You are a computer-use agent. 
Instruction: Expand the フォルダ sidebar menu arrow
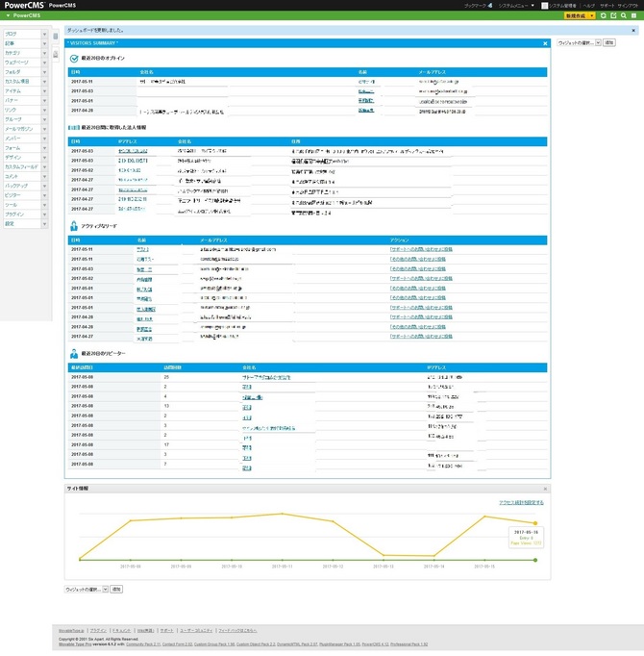pyautogui.click(x=44, y=72)
